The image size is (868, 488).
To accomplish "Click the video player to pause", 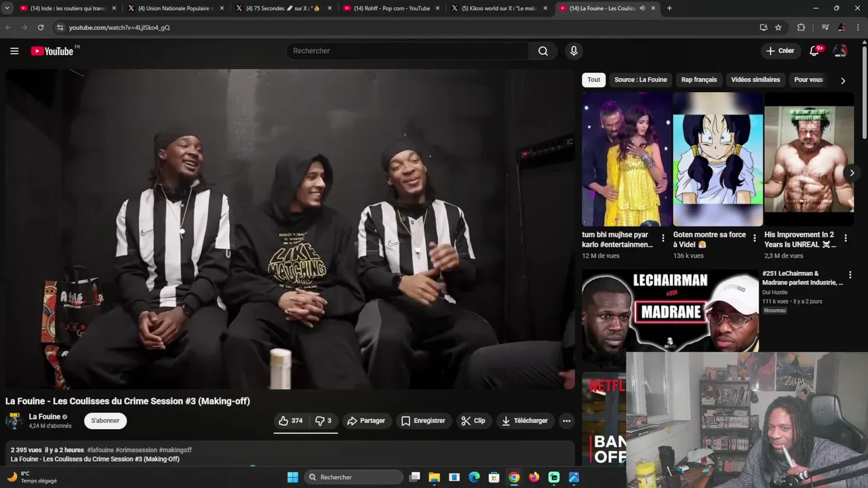I will tap(290, 229).
